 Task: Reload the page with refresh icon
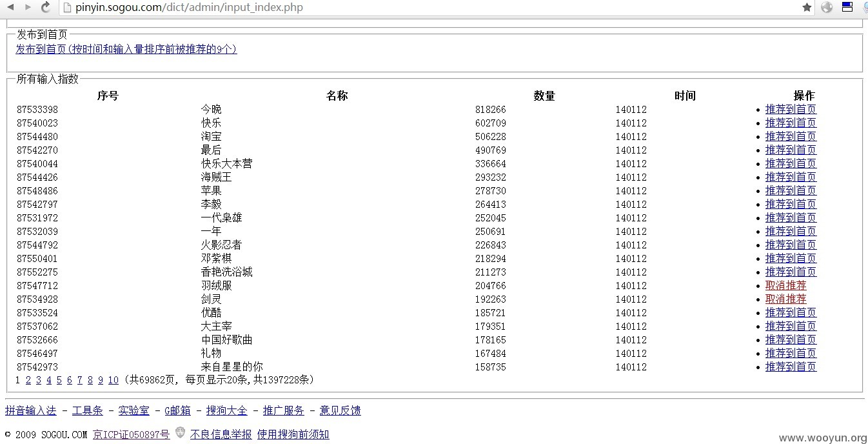tap(46, 7)
